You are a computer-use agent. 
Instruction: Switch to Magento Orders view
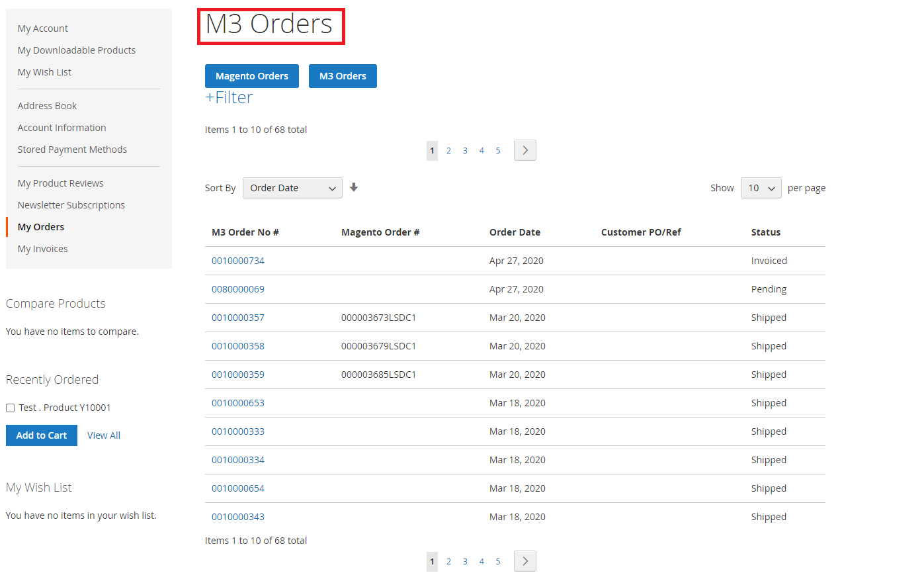[252, 76]
